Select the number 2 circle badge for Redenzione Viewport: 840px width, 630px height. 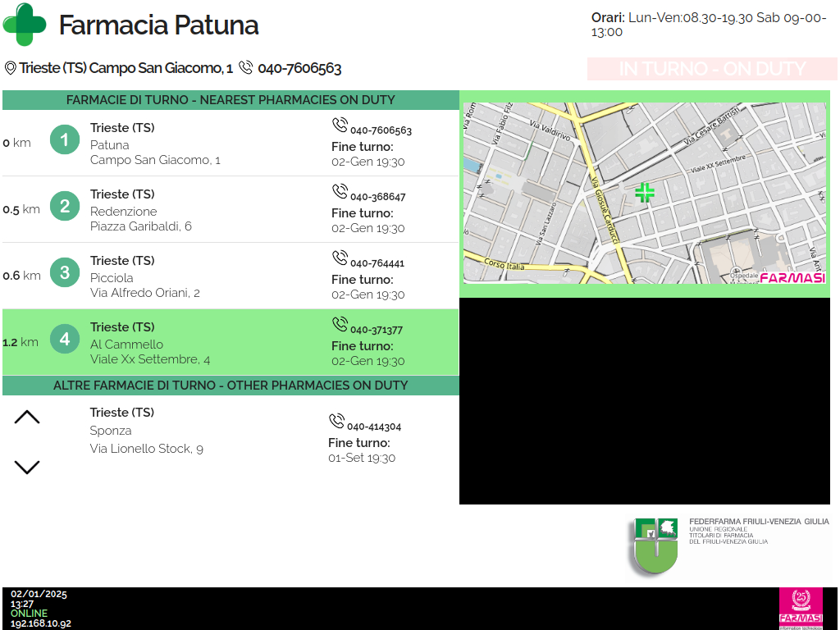[x=65, y=206]
